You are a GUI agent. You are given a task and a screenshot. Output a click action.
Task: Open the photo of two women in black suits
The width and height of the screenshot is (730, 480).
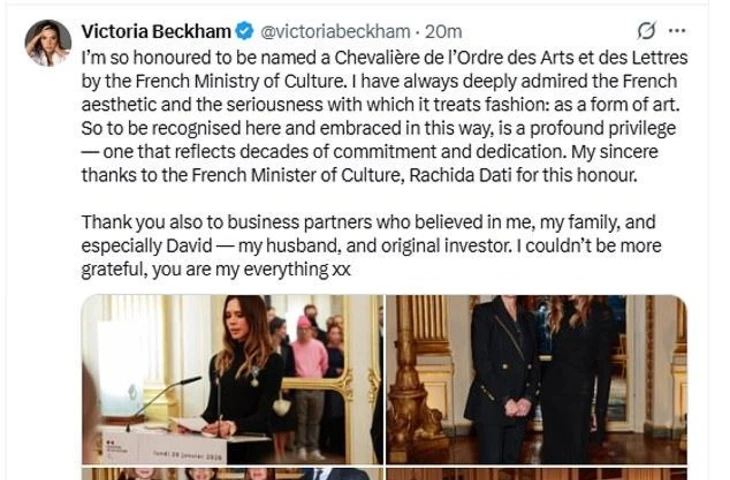click(536, 378)
